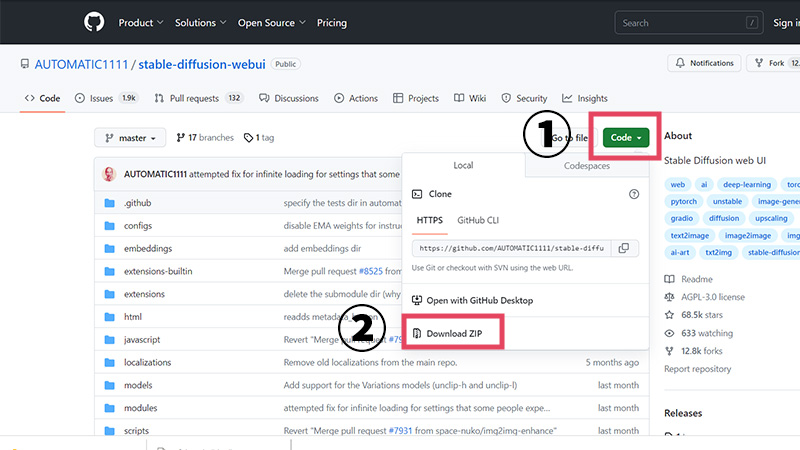The width and height of the screenshot is (800, 450).
Task: Focus the Search input field
Action: [x=689, y=23]
